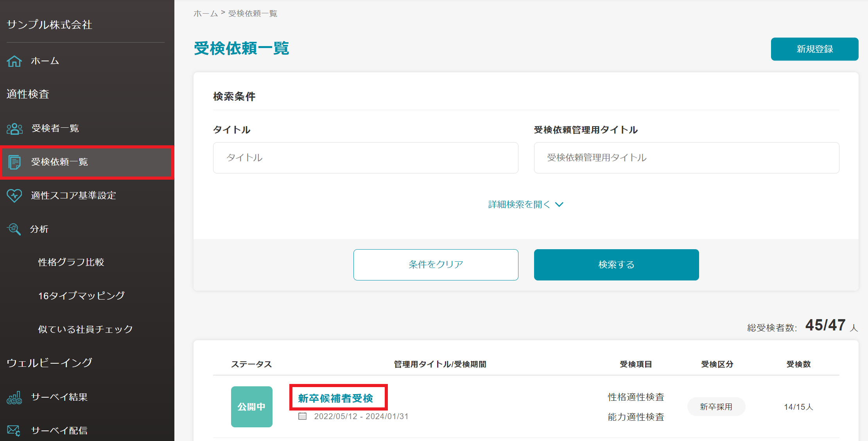Clear conditions with the 条件をクリア button
This screenshot has height=441, width=868.
436,264
